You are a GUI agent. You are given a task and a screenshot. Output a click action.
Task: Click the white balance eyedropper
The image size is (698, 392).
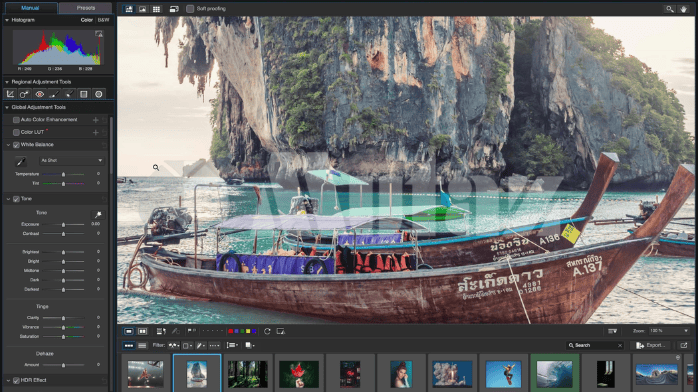coord(20,161)
